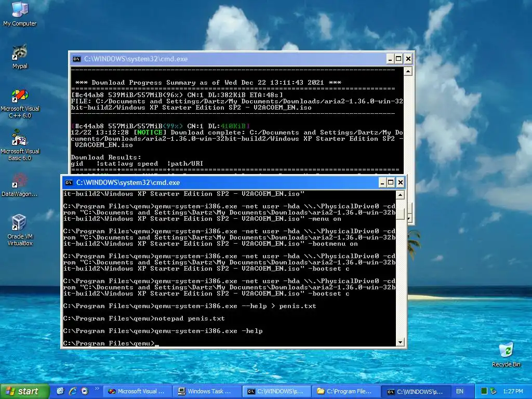532x399 pixels.
Task: Switch to first C:\WINDOWS\s... taskbar button
Action: point(276,392)
